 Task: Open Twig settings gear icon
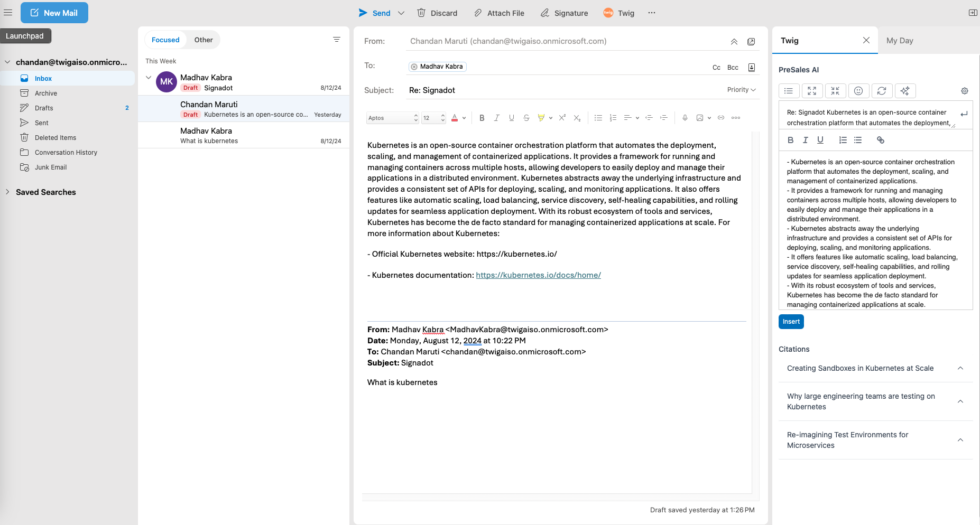pyautogui.click(x=965, y=91)
